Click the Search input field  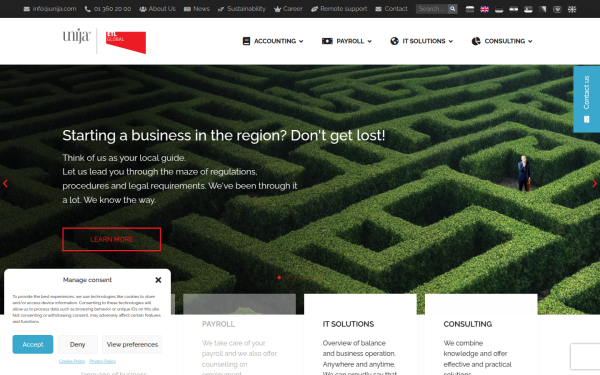432,8
